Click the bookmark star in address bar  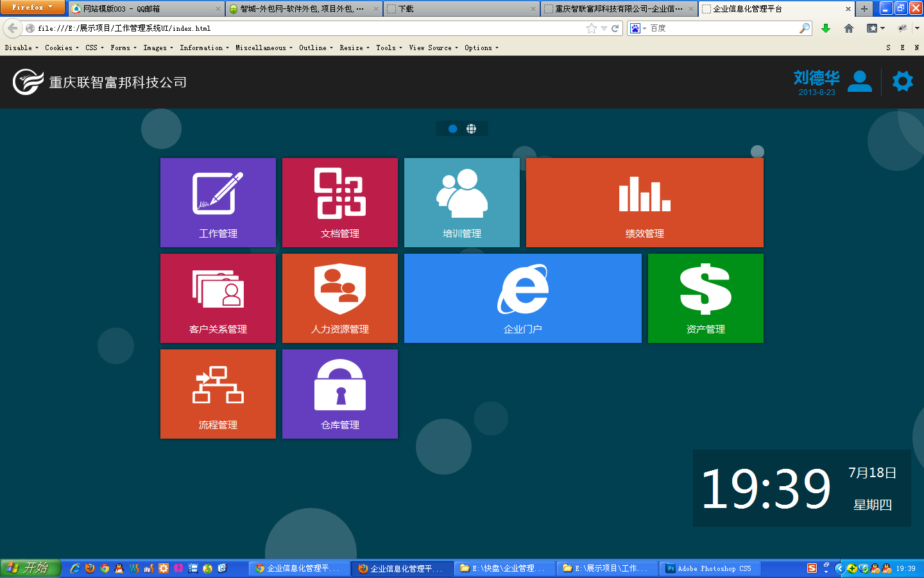[x=592, y=28]
